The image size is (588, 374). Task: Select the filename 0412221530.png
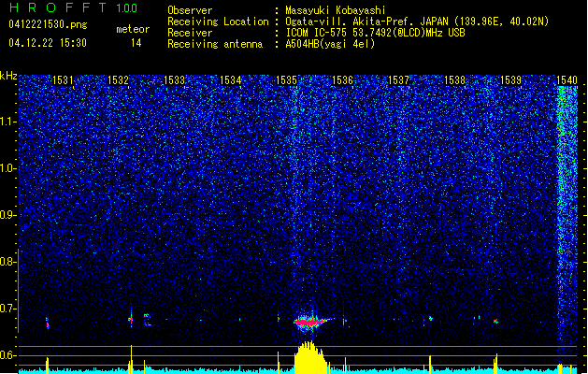(x=48, y=24)
